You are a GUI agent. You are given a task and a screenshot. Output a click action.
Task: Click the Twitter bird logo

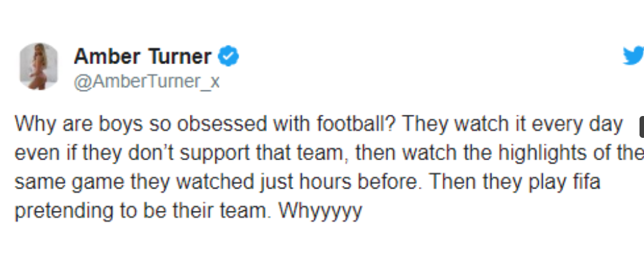(x=633, y=56)
